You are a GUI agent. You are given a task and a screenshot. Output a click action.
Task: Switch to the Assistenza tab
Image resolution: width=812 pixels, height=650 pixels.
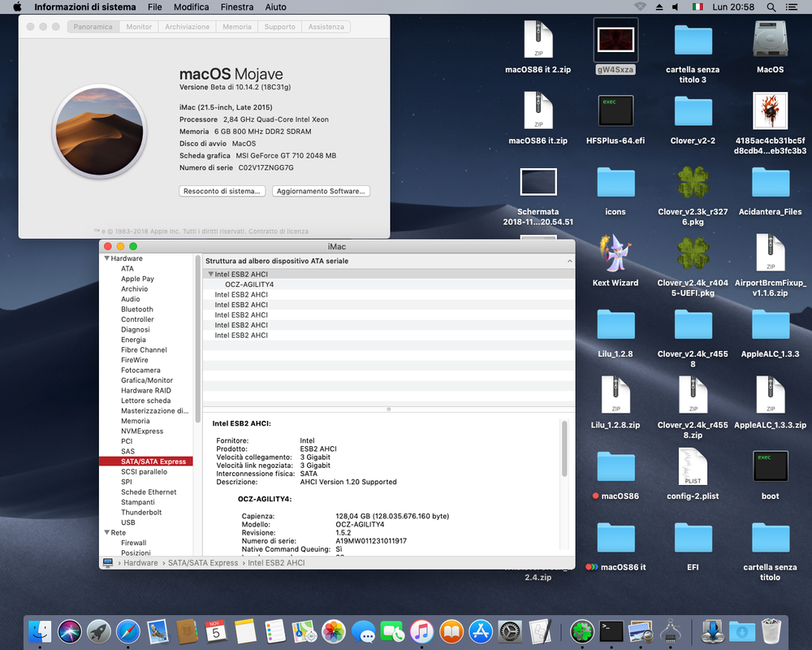326,27
